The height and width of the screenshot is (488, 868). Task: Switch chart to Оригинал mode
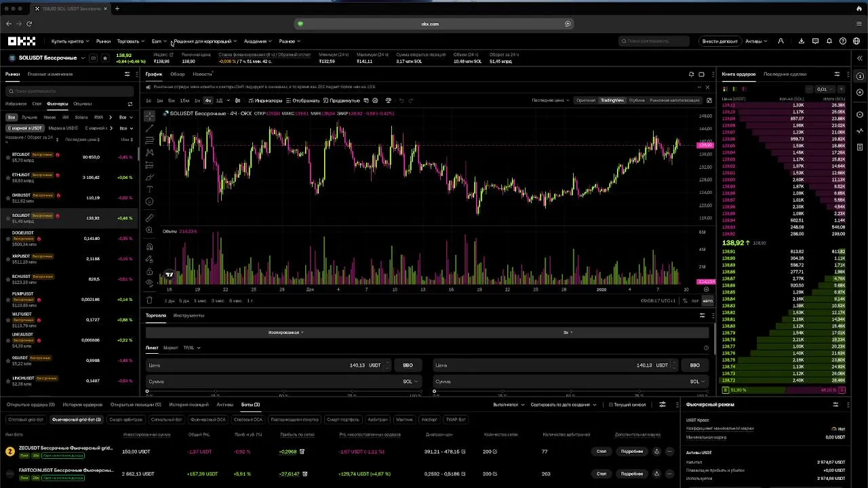[586, 100]
